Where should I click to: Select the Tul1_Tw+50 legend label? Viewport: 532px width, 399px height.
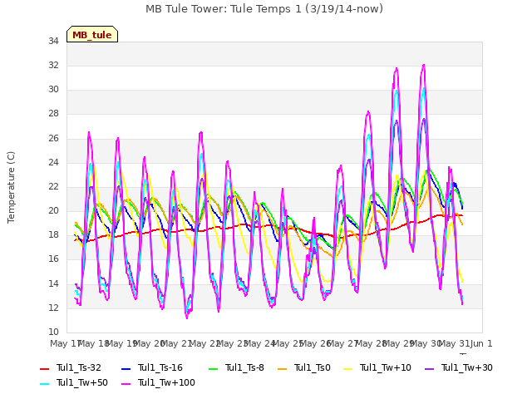coord(82,382)
